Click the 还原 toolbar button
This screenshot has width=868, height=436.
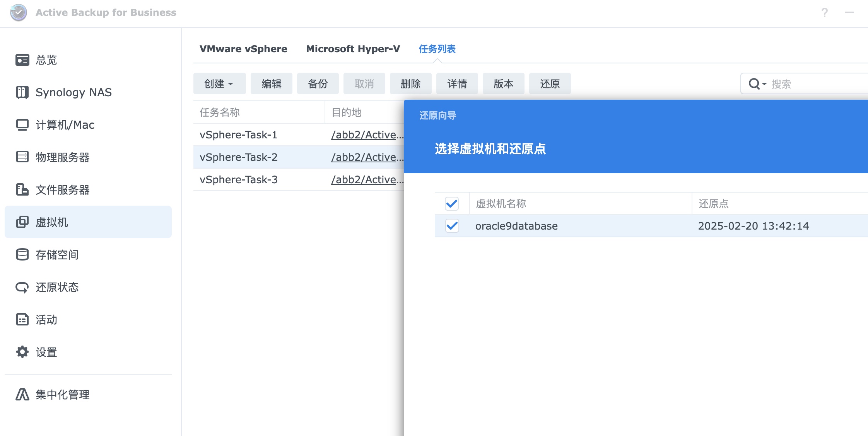[x=550, y=83]
